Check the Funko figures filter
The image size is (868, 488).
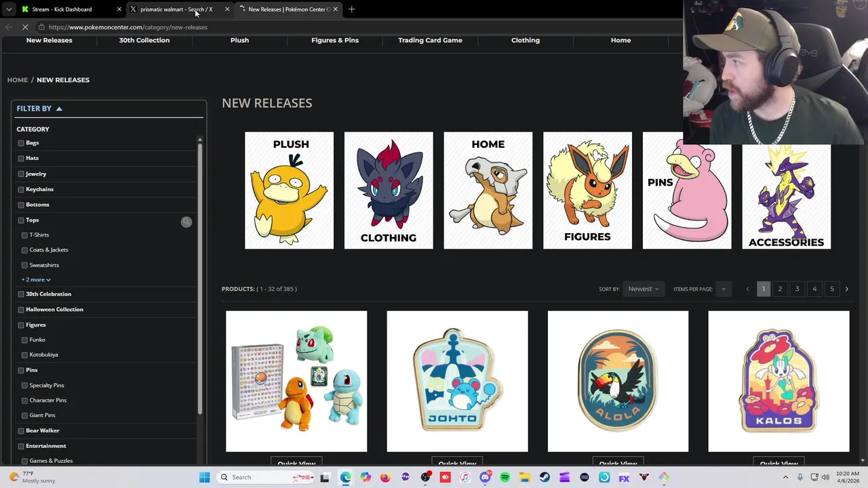coord(24,340)
